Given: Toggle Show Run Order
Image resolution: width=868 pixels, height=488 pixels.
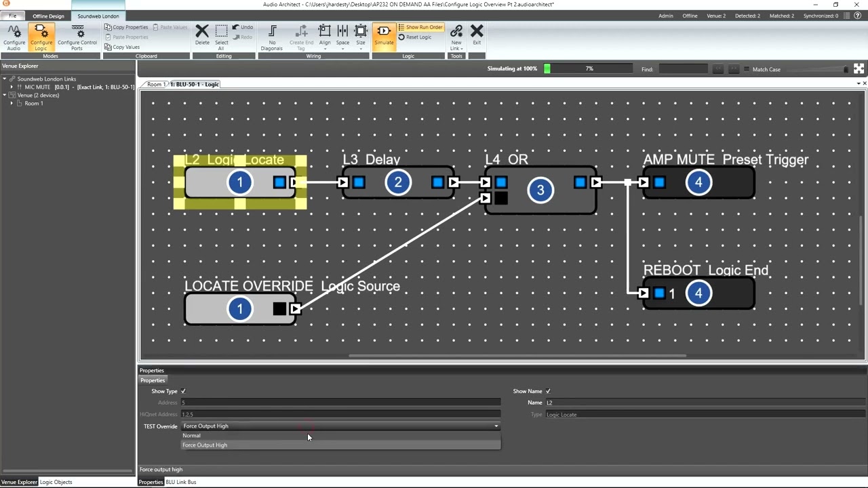Looking at the screenshot, I should pyautogui.click(x=420, y=27).
